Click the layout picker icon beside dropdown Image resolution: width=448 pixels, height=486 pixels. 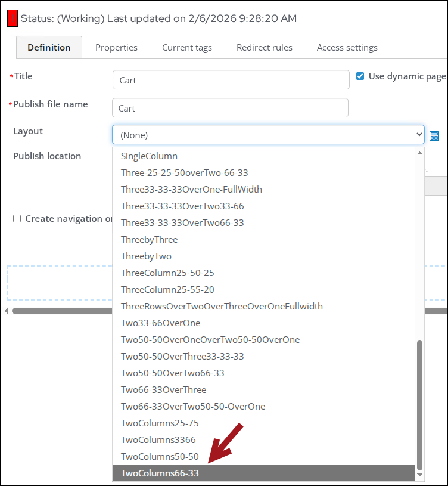pyautogui.click(x=434, y=136)
